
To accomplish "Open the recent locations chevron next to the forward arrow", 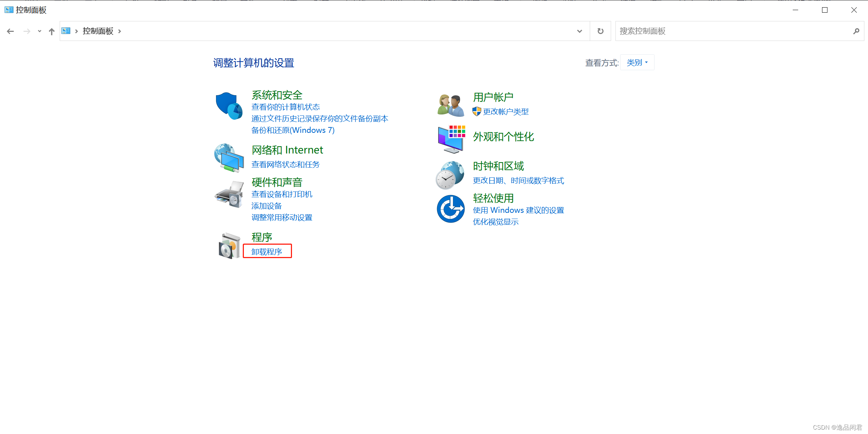I will pos(39,31).
